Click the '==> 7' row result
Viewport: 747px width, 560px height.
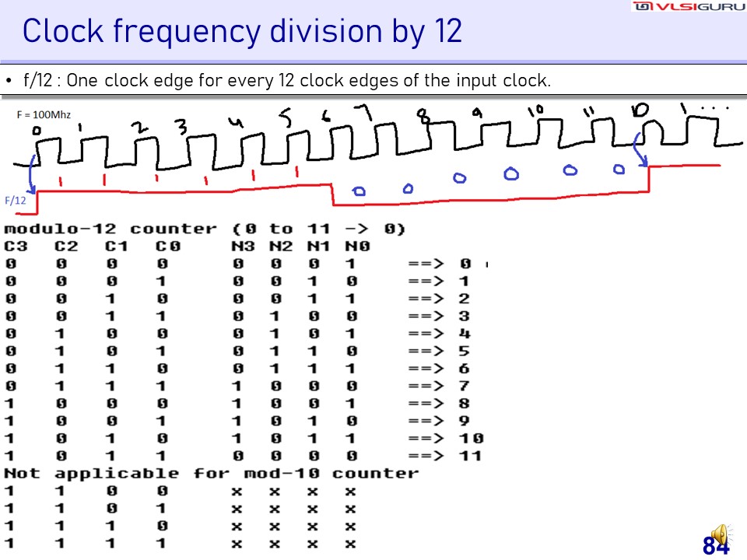pyautogui.click(x=439, y=387)
